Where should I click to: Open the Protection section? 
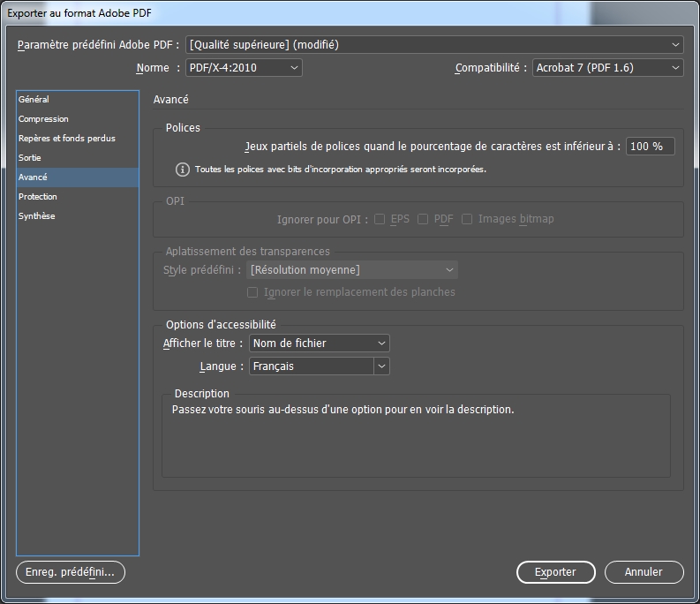[78, 197]
